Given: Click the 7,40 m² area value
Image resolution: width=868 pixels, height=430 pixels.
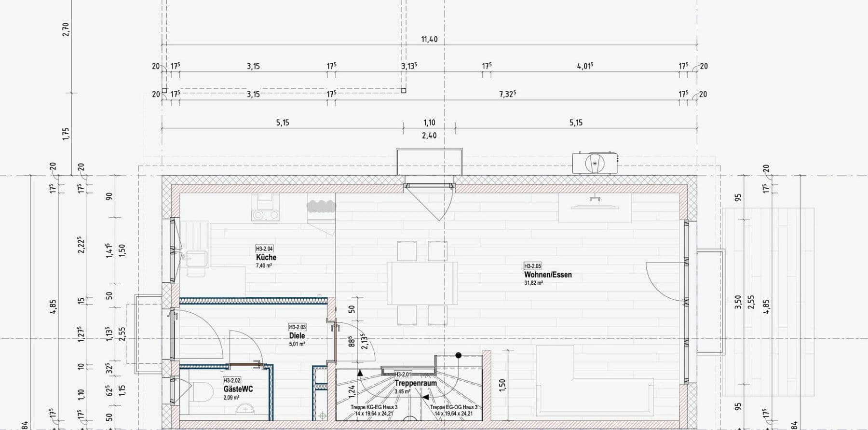Looking at the screenshot, I should coord(264,265).
